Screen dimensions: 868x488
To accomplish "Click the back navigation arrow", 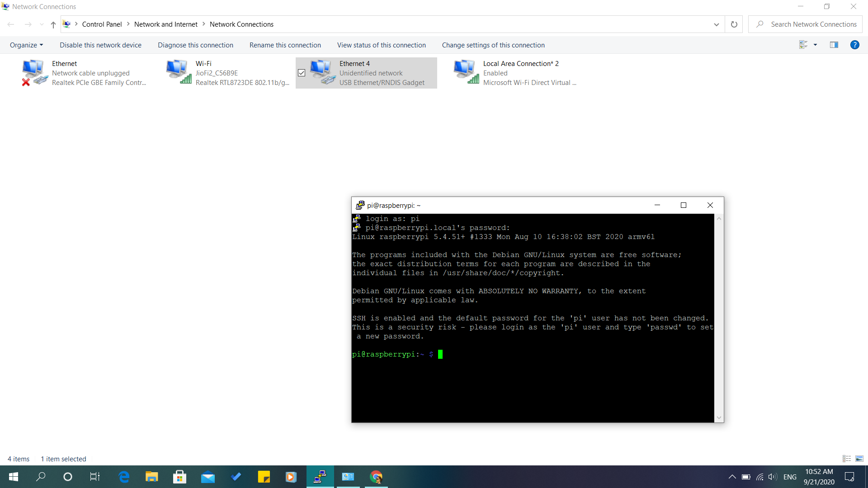I will (11, 24).
